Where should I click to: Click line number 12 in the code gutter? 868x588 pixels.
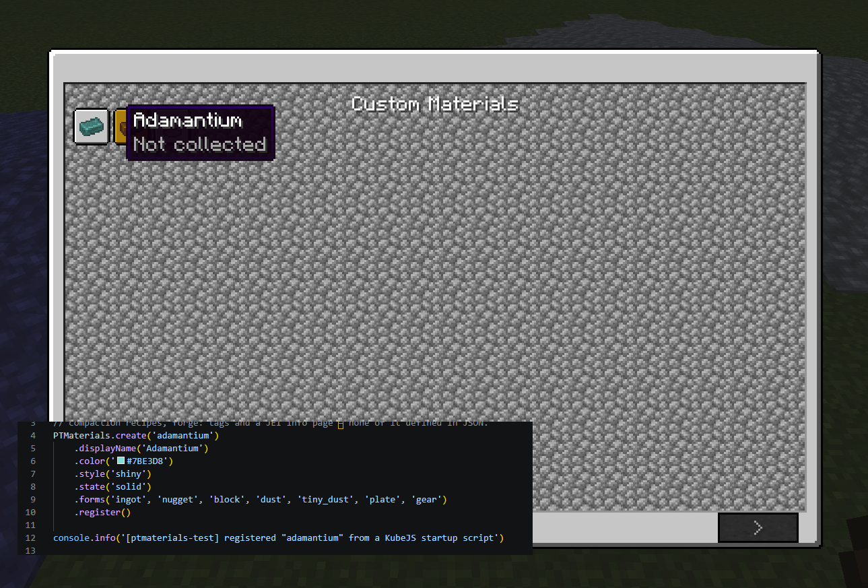30,538
